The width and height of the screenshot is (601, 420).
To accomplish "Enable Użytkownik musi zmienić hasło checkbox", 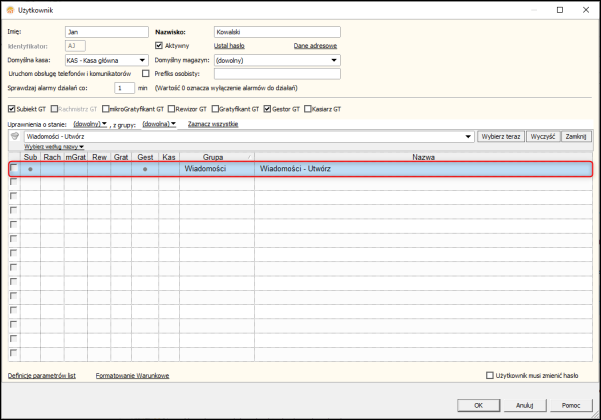I will (489, 375).
